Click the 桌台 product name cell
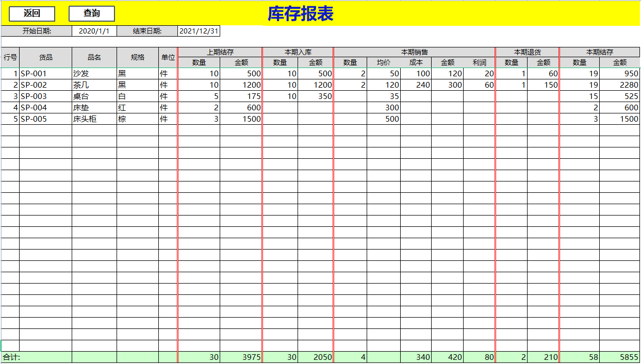This screenshot has width=641, height=364. pos(94,96)
